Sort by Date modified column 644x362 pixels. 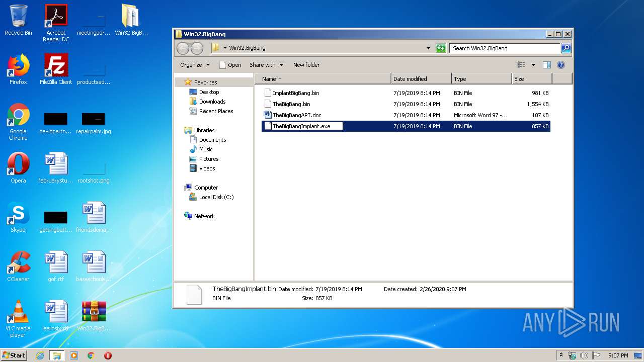coord(421,79)
